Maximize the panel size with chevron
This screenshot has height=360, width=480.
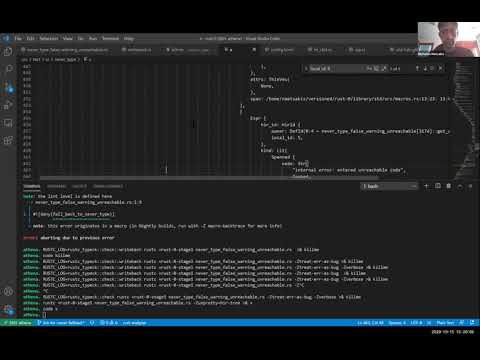click(x=460, y=186)
